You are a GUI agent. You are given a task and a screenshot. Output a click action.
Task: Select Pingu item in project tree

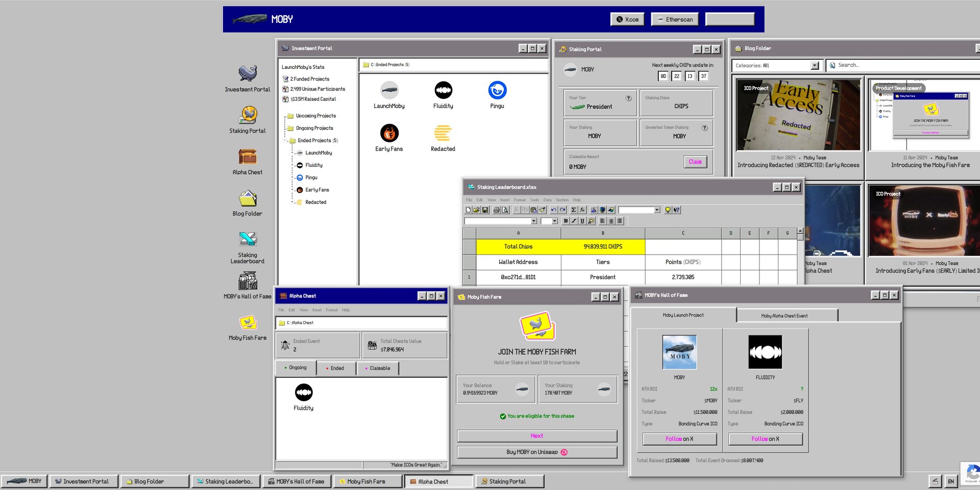[x=307, y=178]
